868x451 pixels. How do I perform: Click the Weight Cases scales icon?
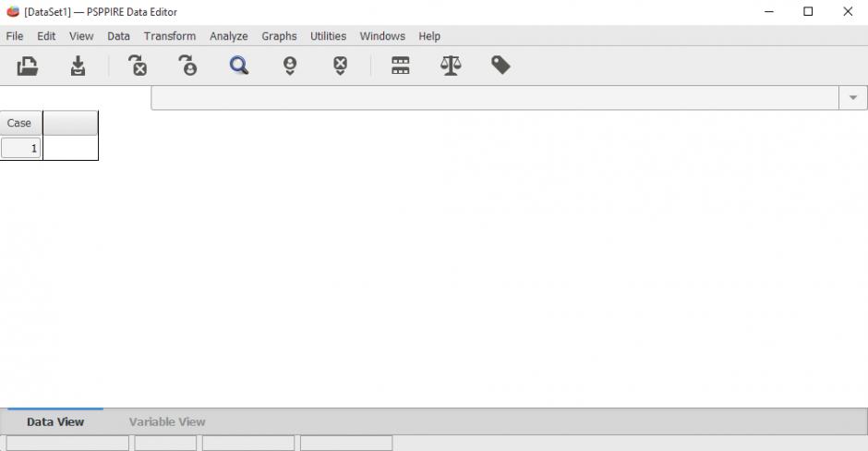coord(451,66)
